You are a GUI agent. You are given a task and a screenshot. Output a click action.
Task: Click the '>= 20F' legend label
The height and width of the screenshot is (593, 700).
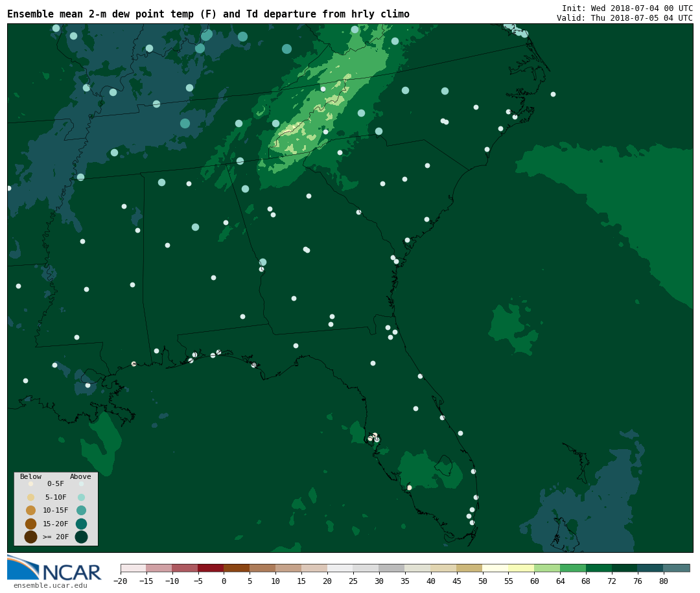pyautogui.click(x=56, y=537)
